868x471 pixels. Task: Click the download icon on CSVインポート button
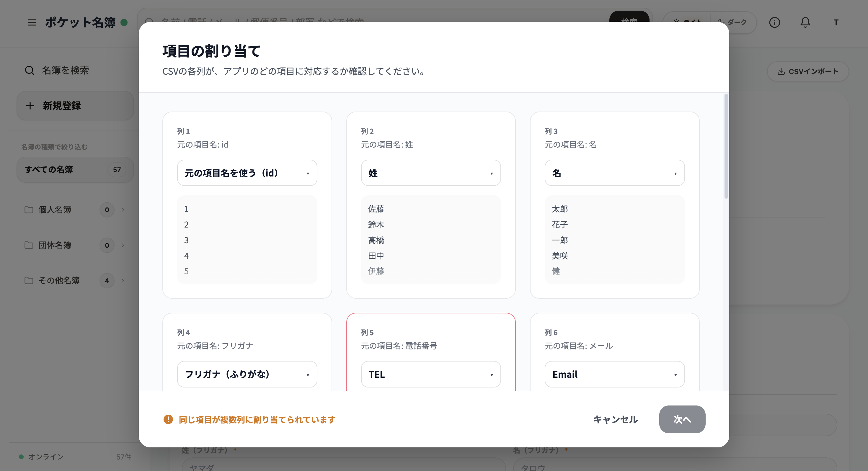(781, 71)
